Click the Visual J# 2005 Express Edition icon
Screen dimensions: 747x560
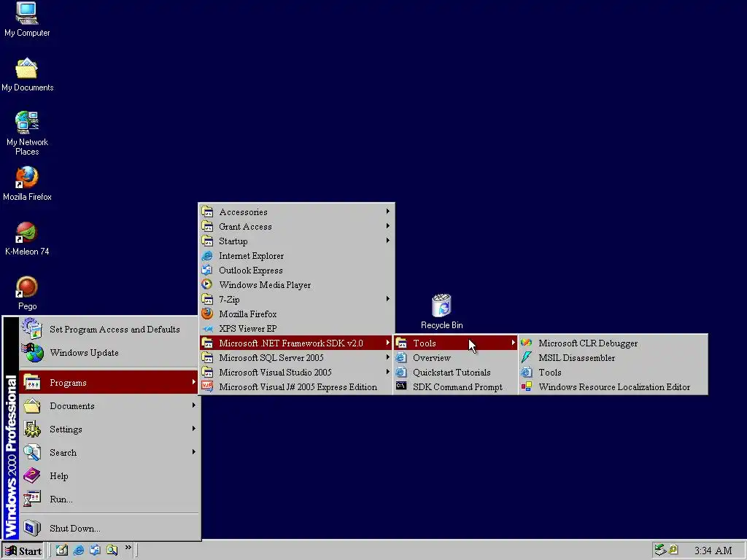[x=207, y=386]
